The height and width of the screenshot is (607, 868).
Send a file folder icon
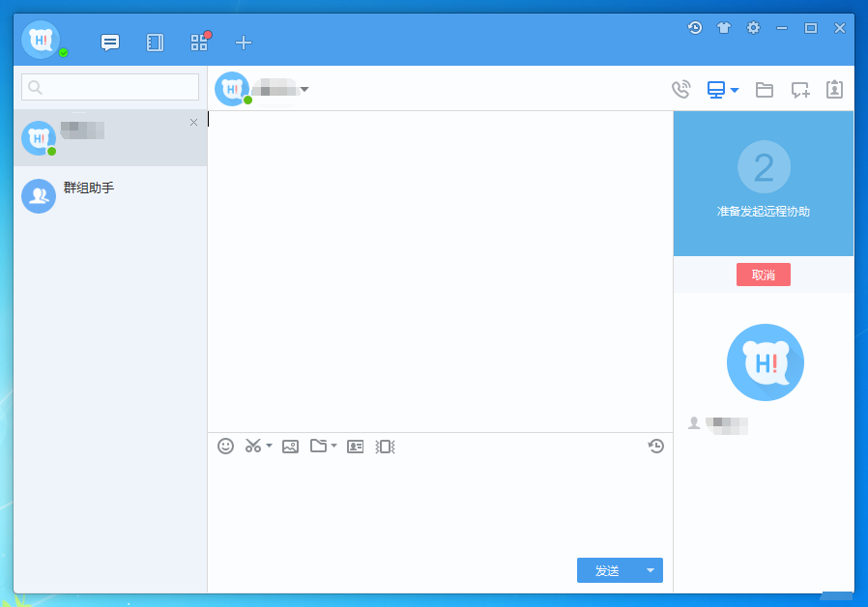coord(318,446)
